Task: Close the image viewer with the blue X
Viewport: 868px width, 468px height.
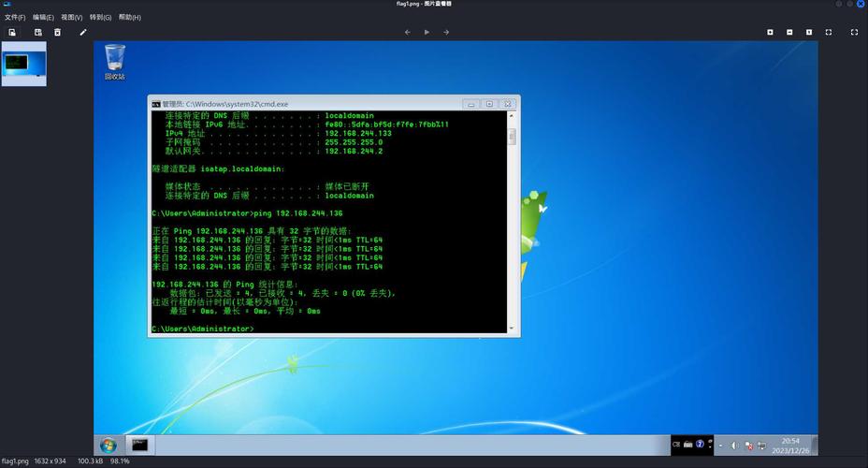Action: [x=861, y=4]
